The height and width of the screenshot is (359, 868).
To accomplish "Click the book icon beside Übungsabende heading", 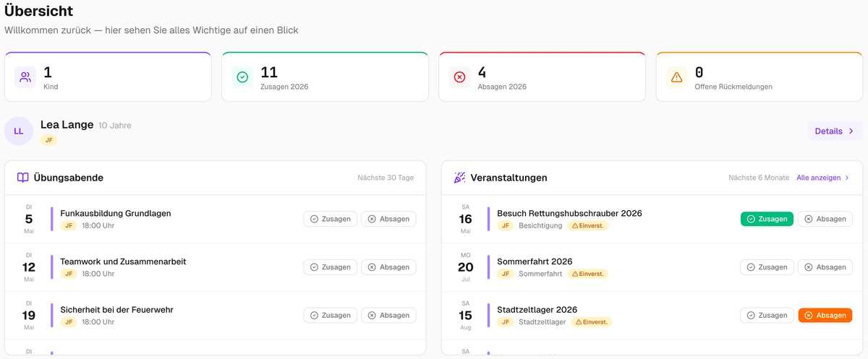I will coord(23,178).
